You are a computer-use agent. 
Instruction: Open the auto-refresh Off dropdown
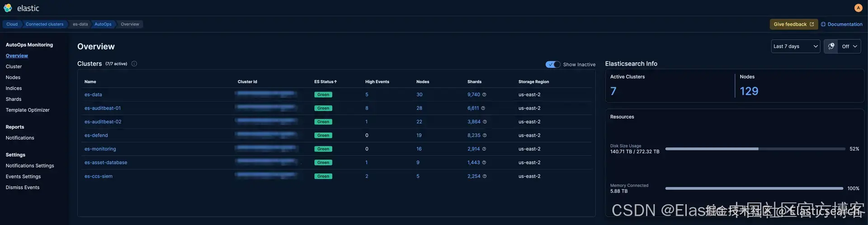[x=849, y=46]
